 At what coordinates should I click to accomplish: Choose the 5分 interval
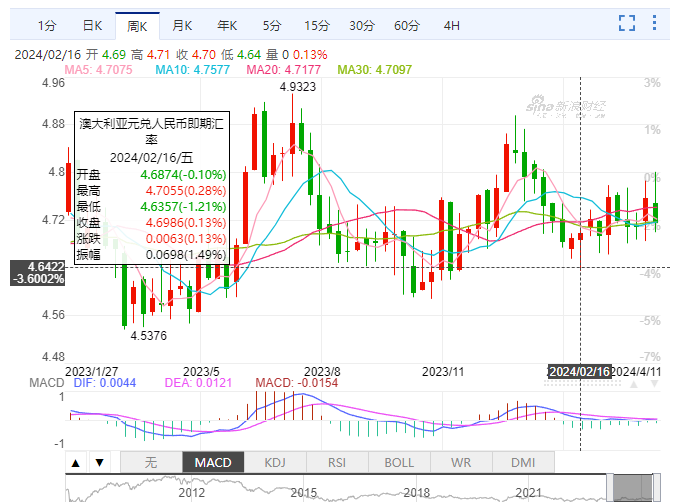[x=272, y=25]
